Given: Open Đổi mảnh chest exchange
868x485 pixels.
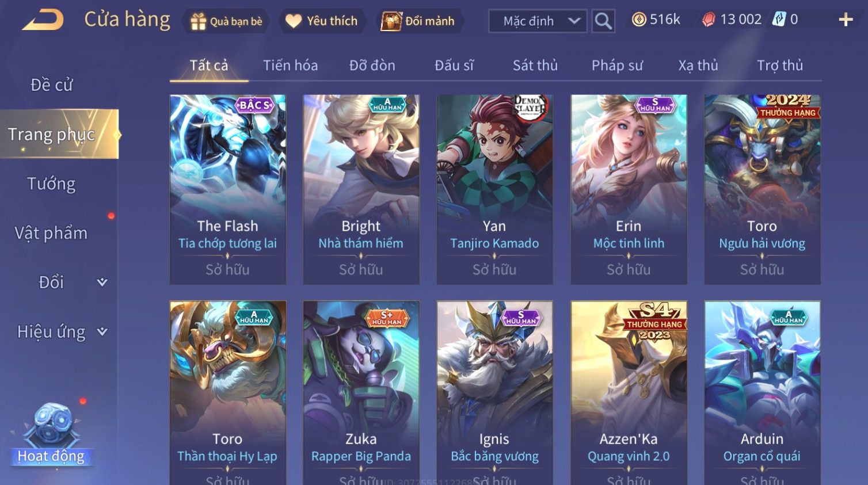Looking at the screenshot, I should (419, 21).
